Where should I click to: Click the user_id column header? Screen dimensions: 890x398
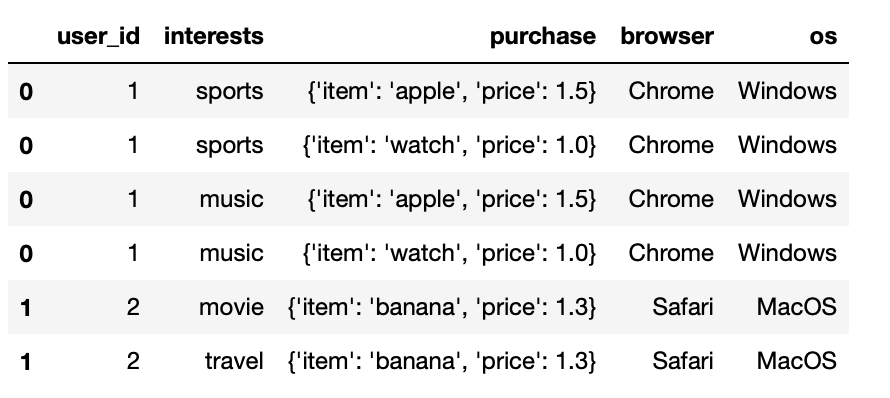point(98,37)
